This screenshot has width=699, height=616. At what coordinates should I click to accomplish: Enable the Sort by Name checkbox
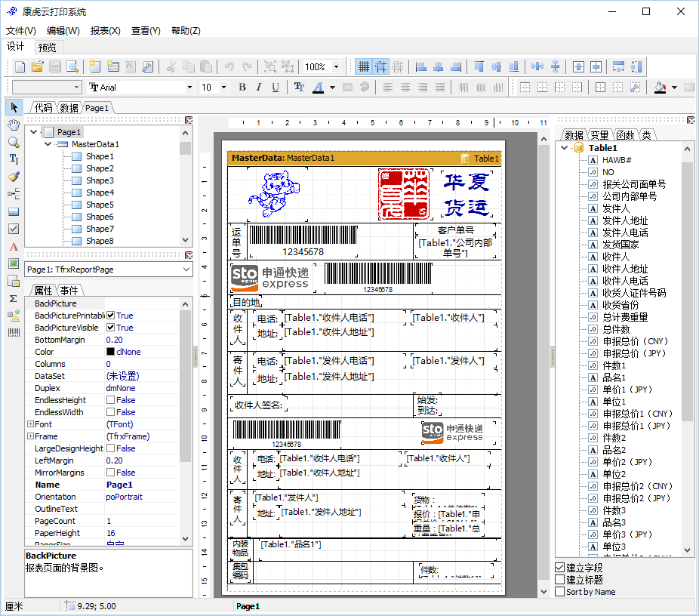point(559,592)
